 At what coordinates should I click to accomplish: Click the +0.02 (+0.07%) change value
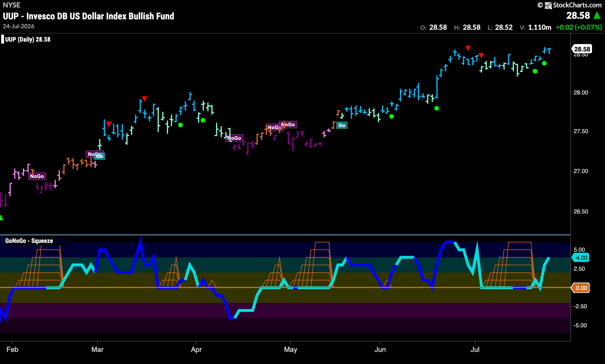579,27
